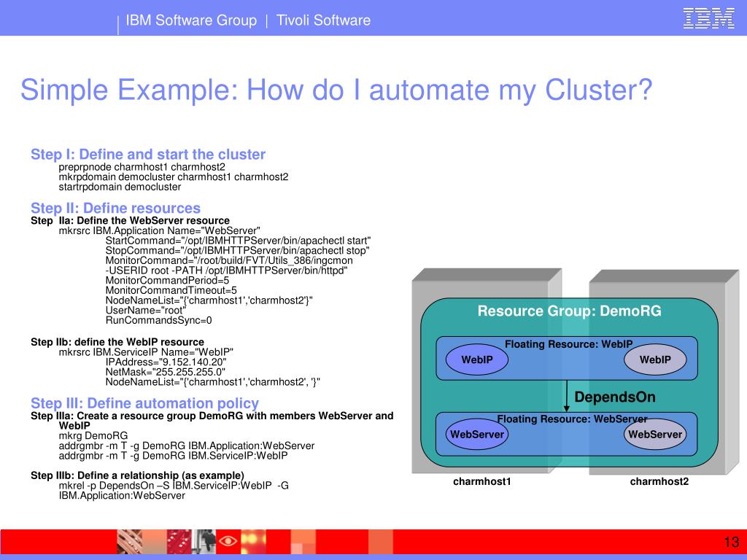The height and width of the screenshot is (560, 747).
Task: Click the line 'mkrsrc IBM.ServiceIP Name="WebIP"'
Action: (146, 352)
